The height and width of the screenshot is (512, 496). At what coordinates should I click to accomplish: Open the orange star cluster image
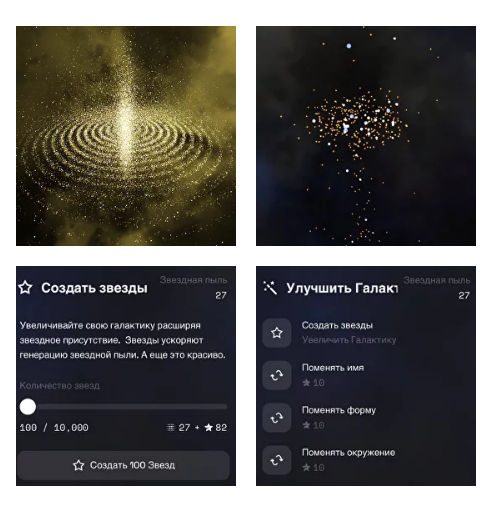tap(366, 136)
